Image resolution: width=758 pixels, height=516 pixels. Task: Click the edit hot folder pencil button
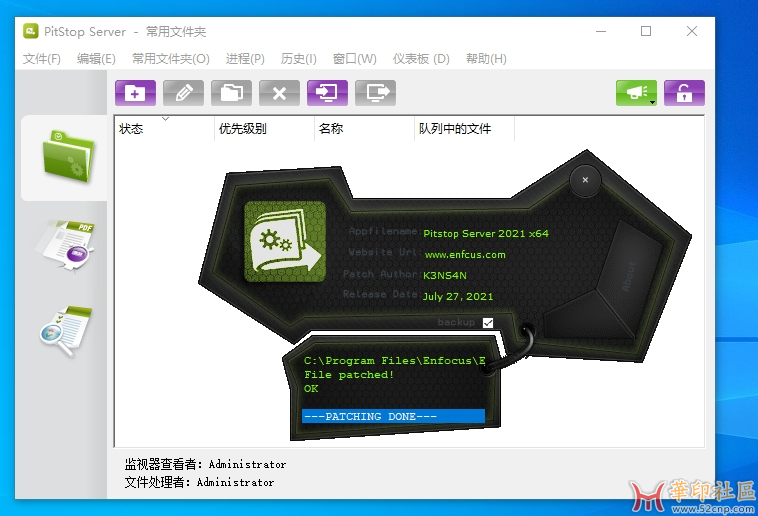tap(183, 93)
